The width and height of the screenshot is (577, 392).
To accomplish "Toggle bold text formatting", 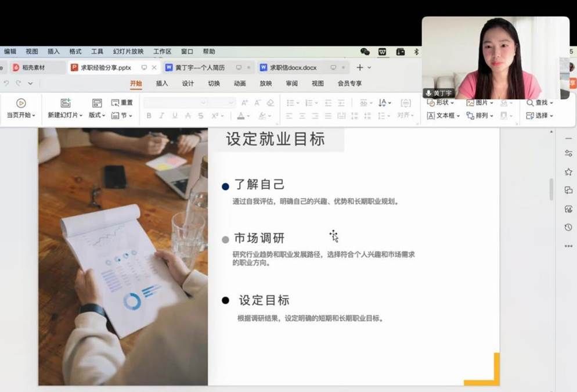I will (x=149, y=116).
